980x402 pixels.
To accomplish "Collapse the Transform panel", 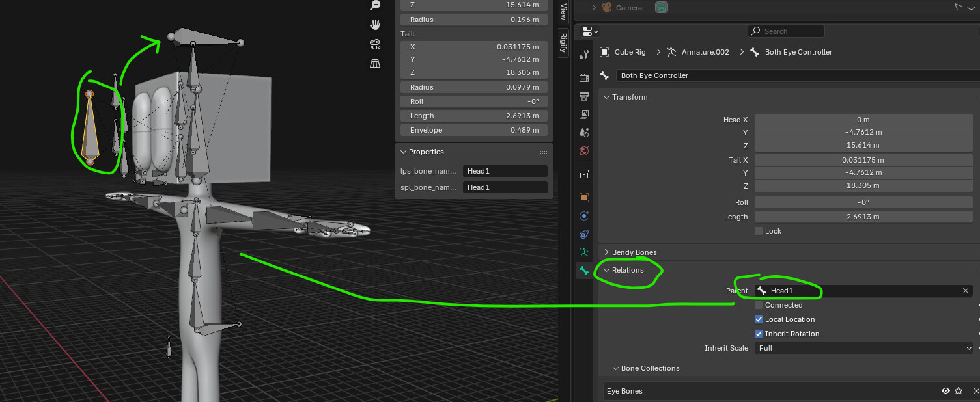I will point(607,97).
